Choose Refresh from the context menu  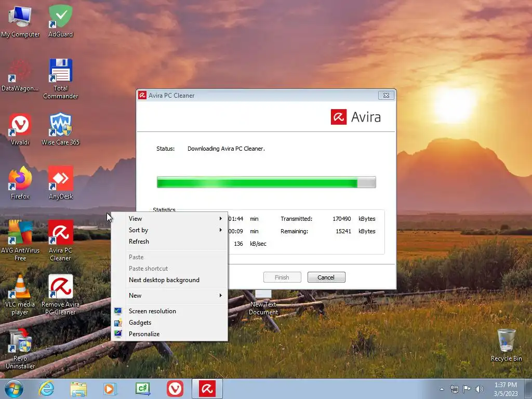[x=169, y=242]
